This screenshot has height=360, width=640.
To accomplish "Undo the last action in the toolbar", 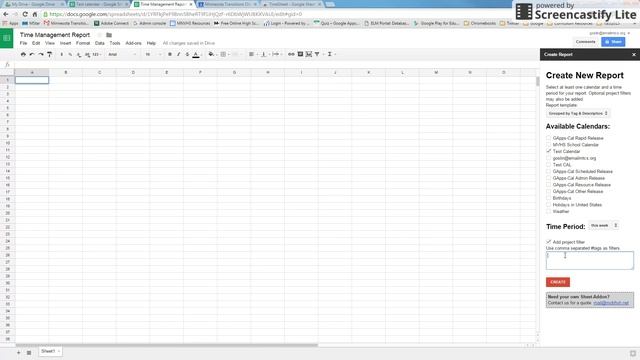I will pos(32,54).
